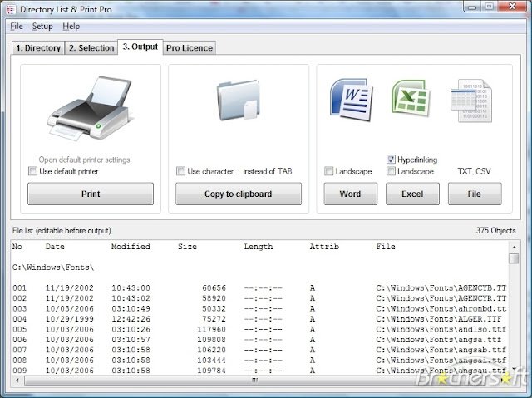Click the Excel export button
Screen dimensions: 532x398
coord(412,194)
